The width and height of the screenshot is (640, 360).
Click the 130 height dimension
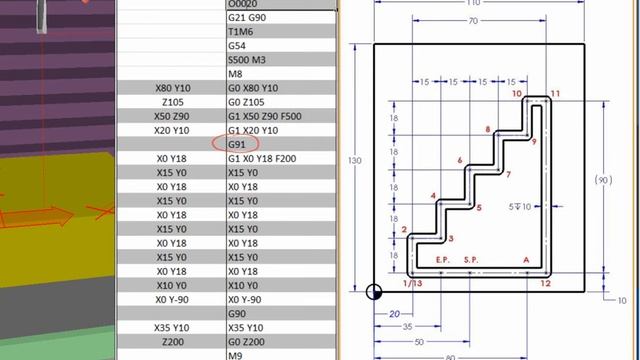pos(355,160)
